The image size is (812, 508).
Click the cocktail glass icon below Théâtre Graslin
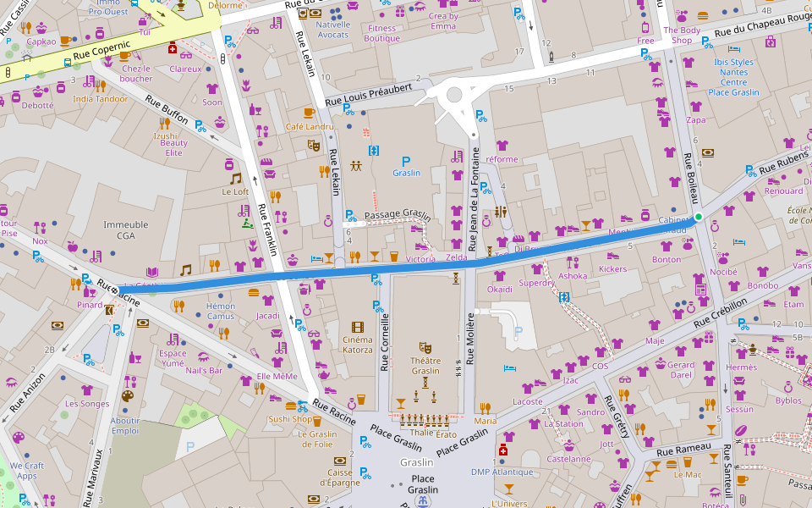tap(400, 402)
